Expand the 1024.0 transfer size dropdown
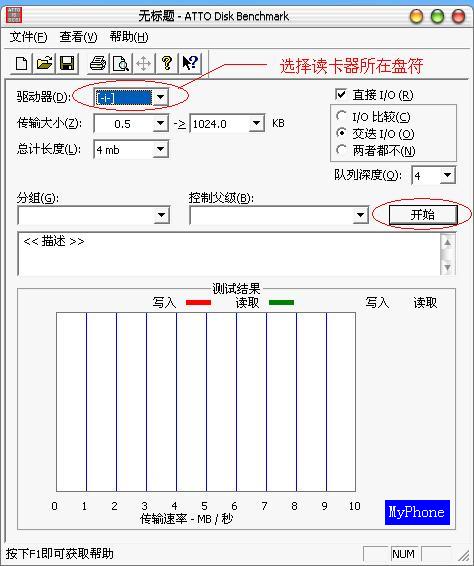 256,124
